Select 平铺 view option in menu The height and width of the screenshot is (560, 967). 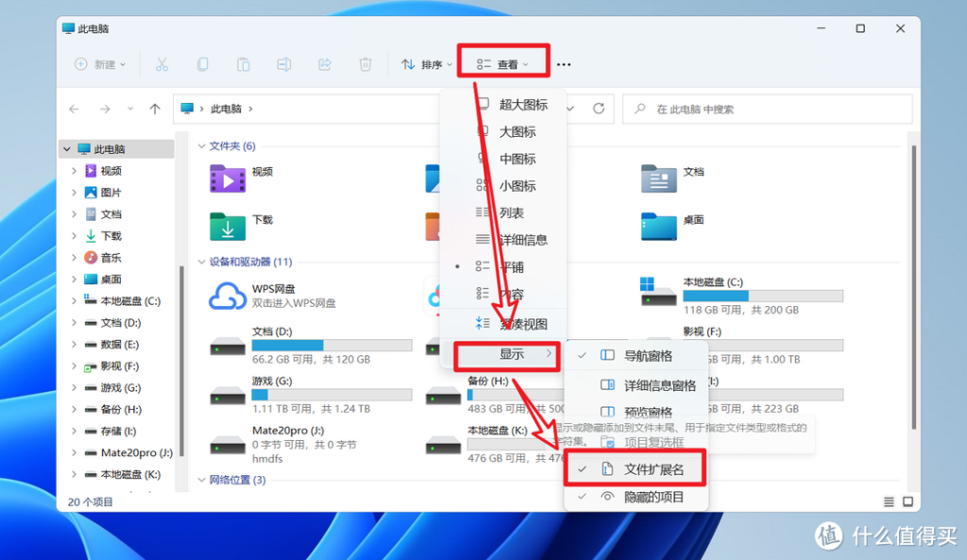[x=503, y=267]
